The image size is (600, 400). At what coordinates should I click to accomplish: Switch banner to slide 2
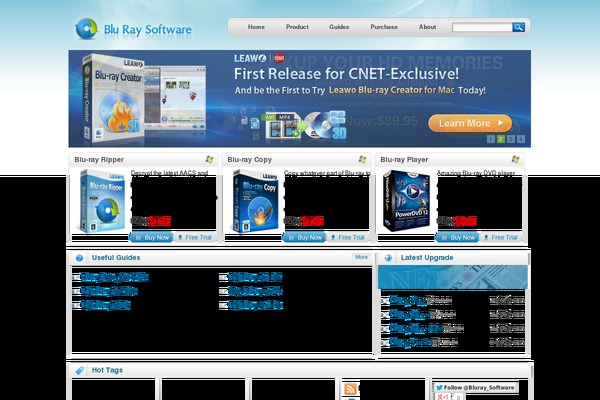501,139
